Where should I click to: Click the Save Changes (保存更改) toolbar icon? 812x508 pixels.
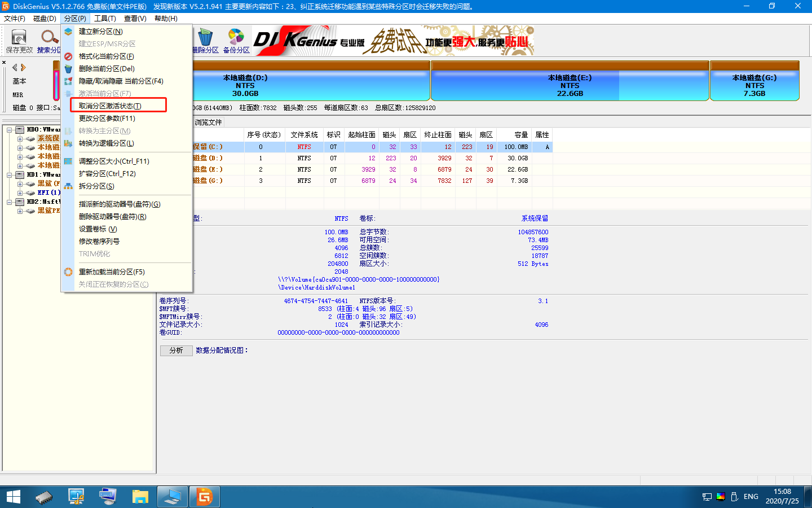coord(19,41)
